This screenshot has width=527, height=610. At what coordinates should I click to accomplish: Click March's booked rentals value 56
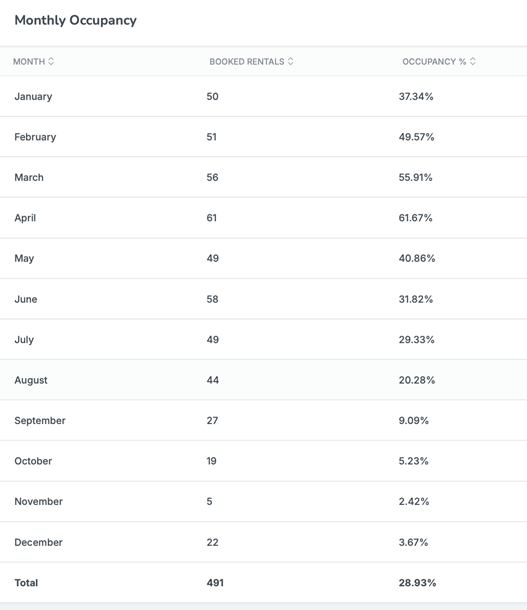[x=212, y=177]
